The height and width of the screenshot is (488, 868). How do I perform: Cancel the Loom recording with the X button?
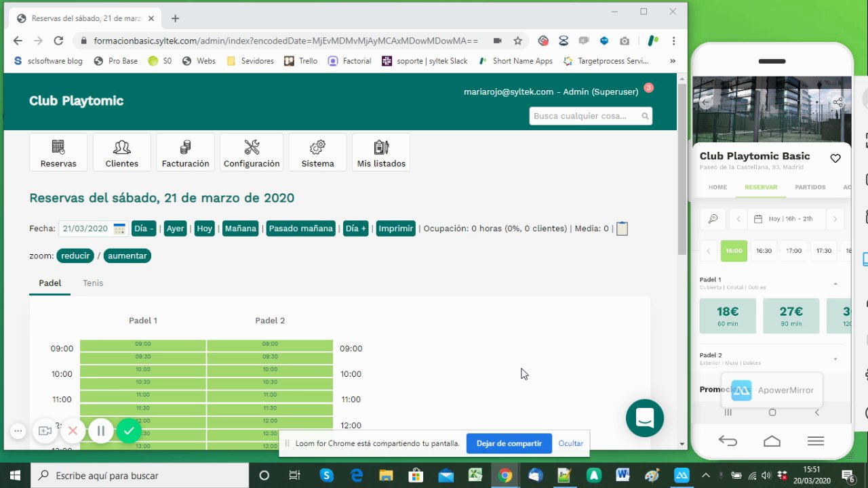coord(73,430)
